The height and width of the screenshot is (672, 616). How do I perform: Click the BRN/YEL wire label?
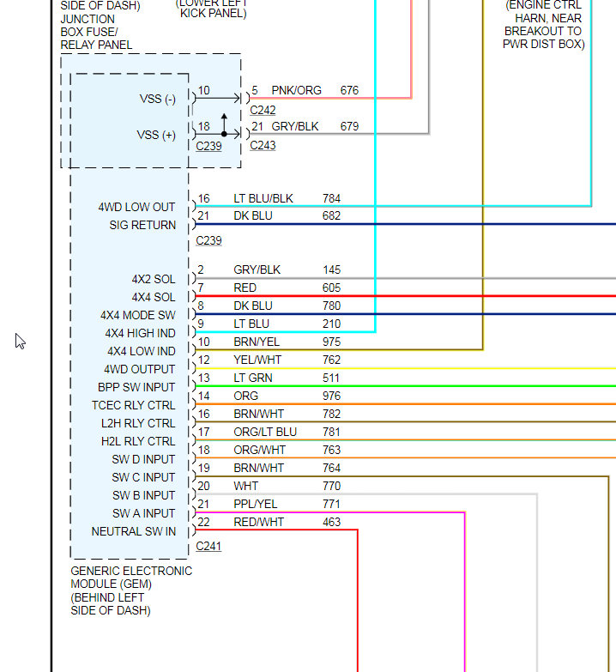pyautogui.click(x=257, y=342)
